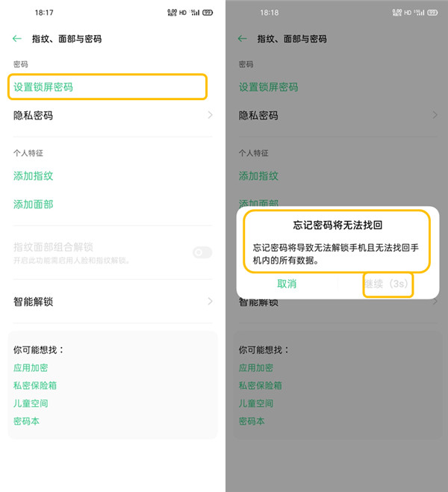448x492 pixels.
Task: Toggle the 指纹面部组合解锁 switch
Action: 202,252
